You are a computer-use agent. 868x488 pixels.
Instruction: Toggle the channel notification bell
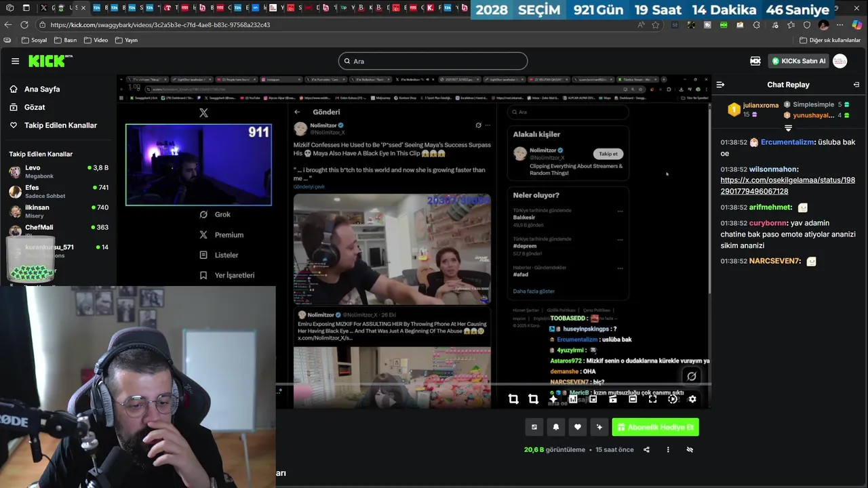point(556,427)
